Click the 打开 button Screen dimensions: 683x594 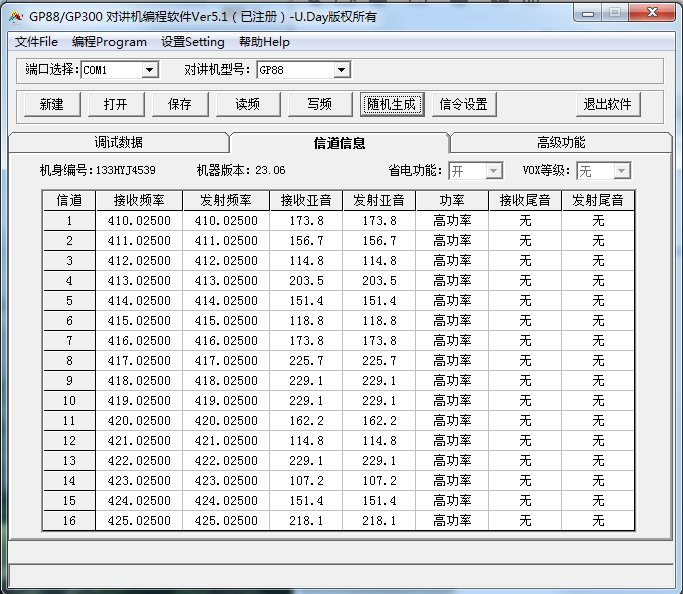point(116,104)
